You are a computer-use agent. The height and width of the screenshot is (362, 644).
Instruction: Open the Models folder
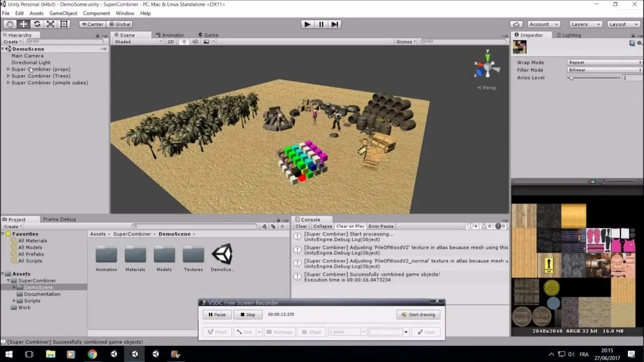pyautogui.click(x=164, y=258)
